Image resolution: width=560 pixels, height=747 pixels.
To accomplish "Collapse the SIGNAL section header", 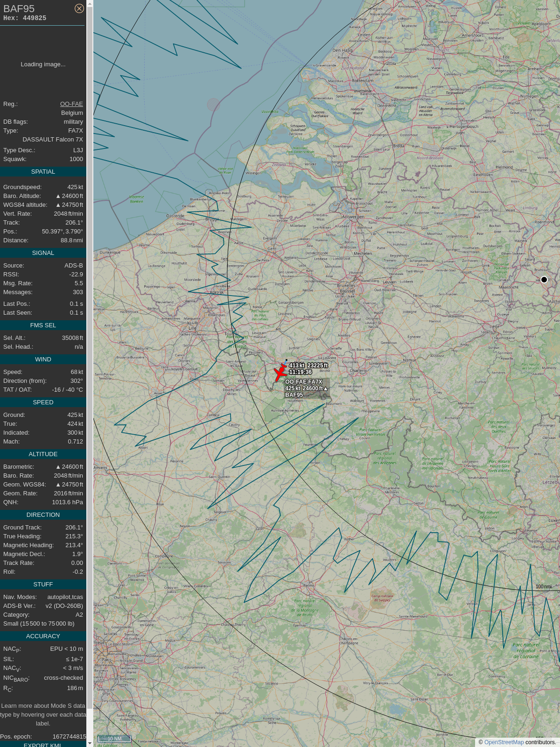I will pos(43,253).
